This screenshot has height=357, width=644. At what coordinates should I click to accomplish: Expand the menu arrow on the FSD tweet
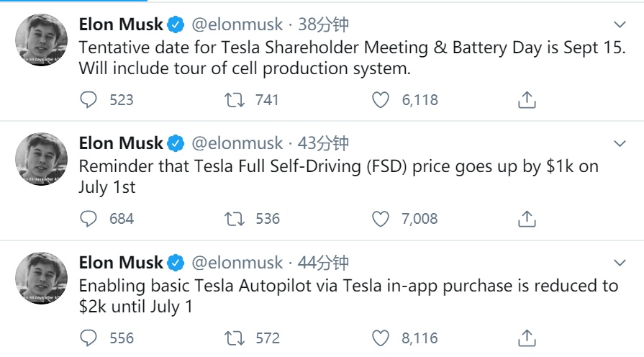tap(620, 144)
